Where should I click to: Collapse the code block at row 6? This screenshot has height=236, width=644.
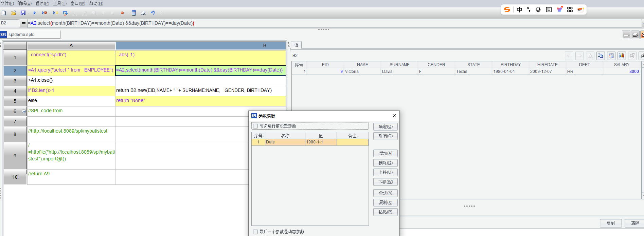point(24,111)
